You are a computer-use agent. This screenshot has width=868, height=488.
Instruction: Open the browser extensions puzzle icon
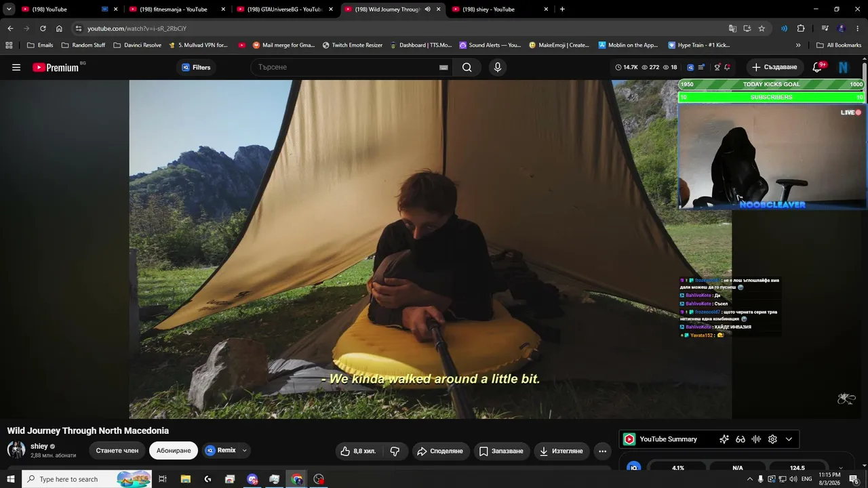pos(801,28)
